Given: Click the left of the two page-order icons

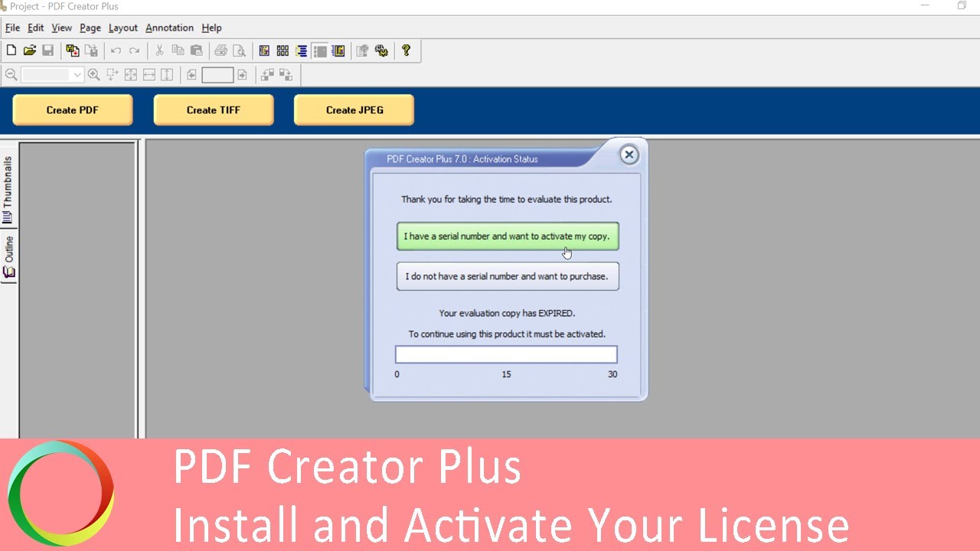Looking at the screenshot, I should click(267, 74).
